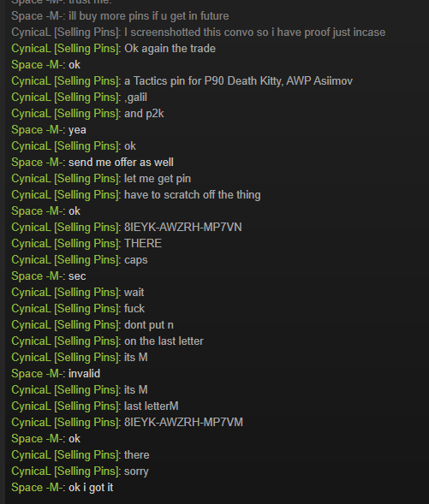
Task: Click the message 'ok i got it'
Action: pos(91,487)
